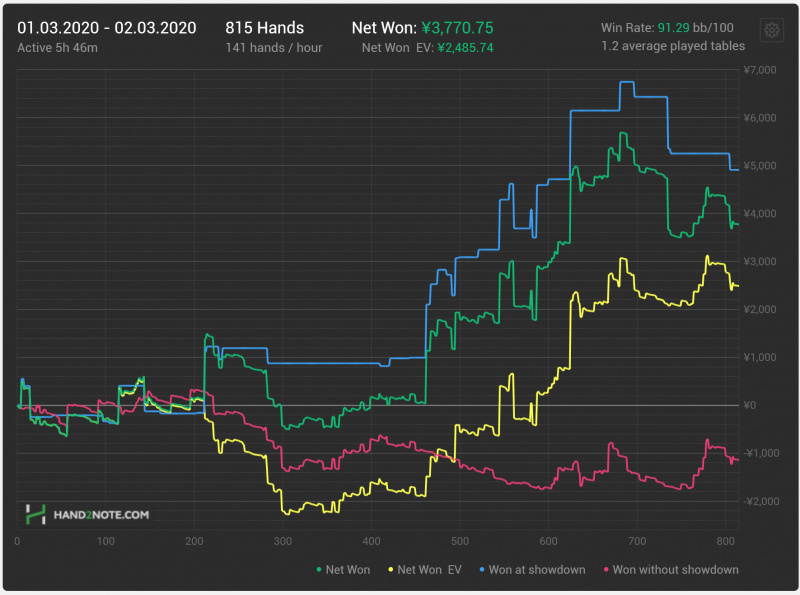This screenshot has width=800, height=595.
Task: Select the Active 5h 46m label
Action: (56, 47)
